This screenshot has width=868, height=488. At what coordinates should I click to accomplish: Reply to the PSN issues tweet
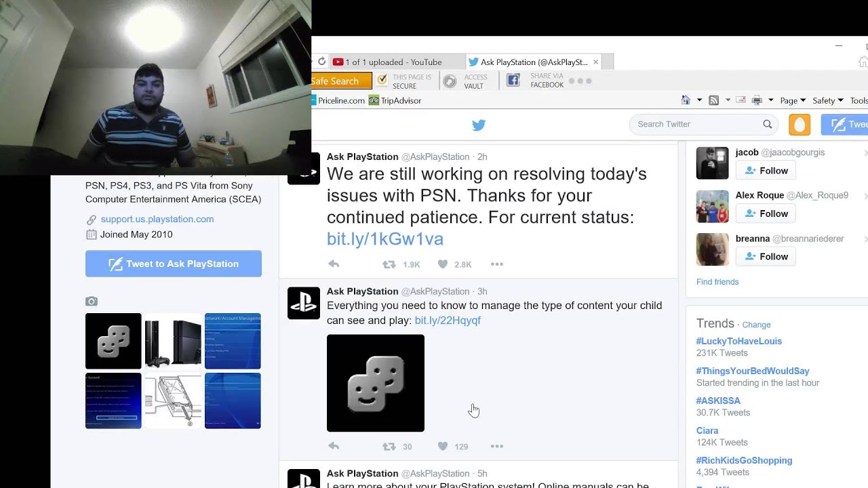pos(334,264)
